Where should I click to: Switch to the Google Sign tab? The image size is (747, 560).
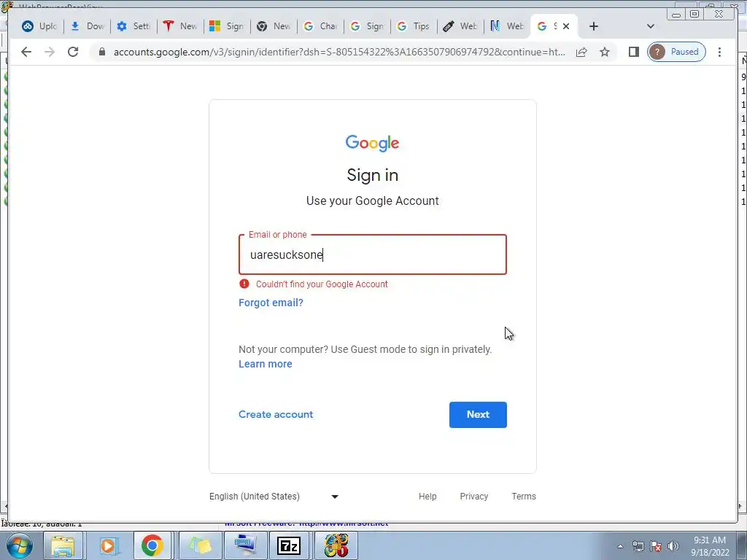(368, 26)
